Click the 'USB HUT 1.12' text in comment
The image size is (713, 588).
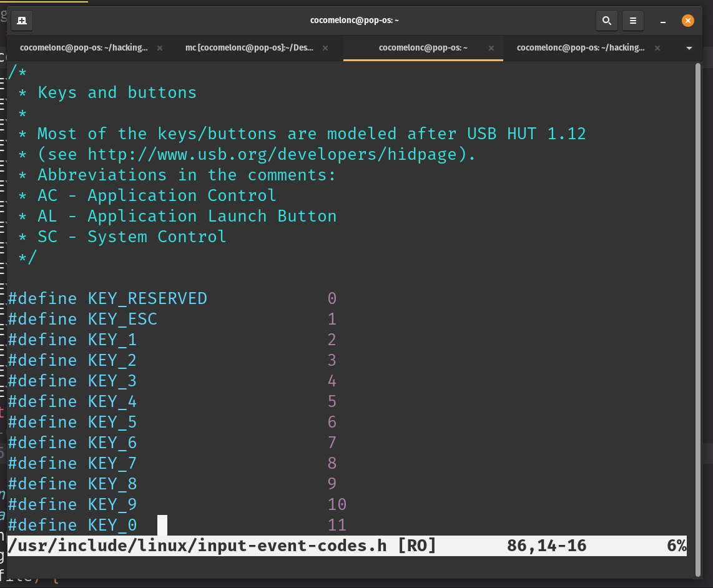pos(526,134)
